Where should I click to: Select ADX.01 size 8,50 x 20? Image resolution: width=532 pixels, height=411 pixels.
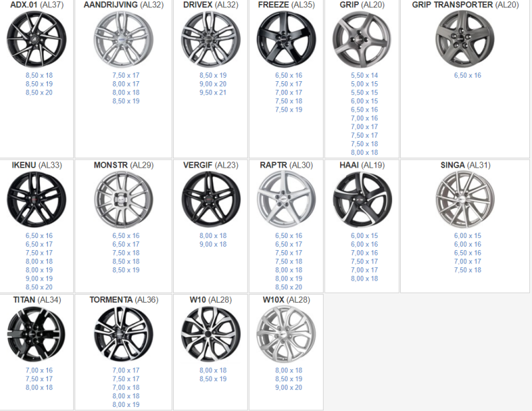[39, 92]
